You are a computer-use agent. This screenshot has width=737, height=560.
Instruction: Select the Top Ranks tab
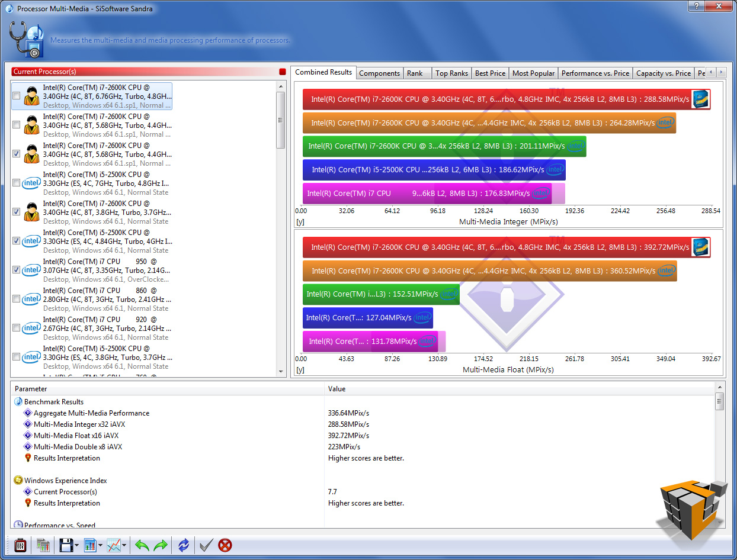click(451, 73)
